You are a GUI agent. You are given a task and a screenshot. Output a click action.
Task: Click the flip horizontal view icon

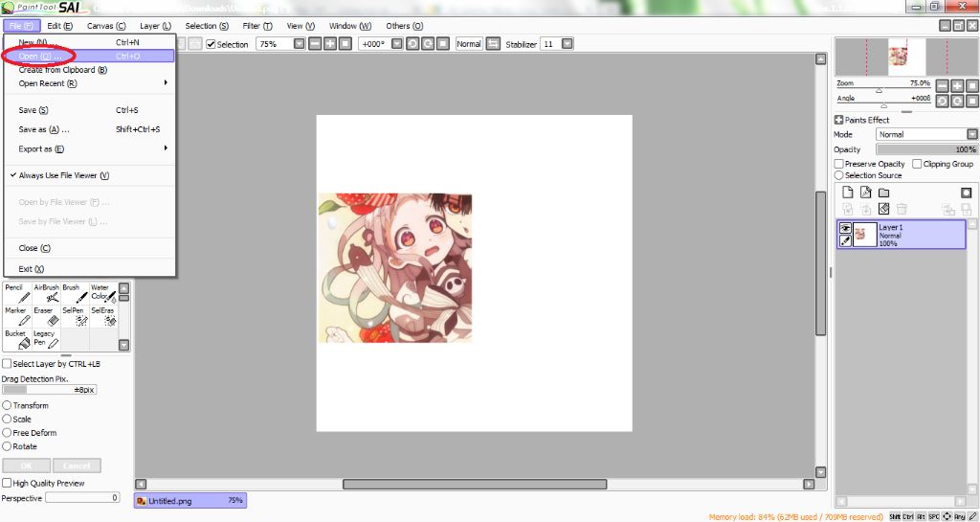pyautogui.click(x=493, y=44)
